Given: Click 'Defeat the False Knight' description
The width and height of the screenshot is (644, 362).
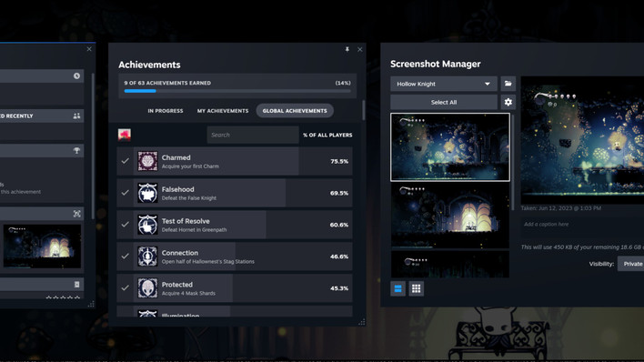Looking at the screenshot, I should [189, 198].
